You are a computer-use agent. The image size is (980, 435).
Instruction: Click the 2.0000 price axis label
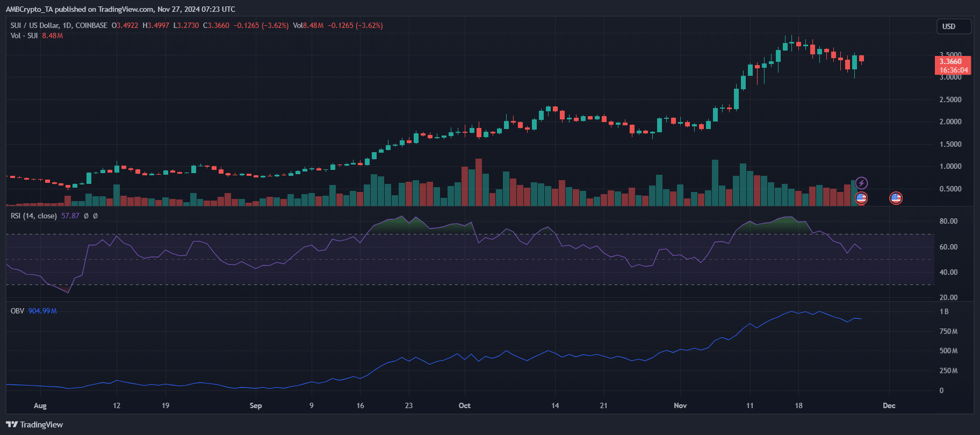coord(950,122)
